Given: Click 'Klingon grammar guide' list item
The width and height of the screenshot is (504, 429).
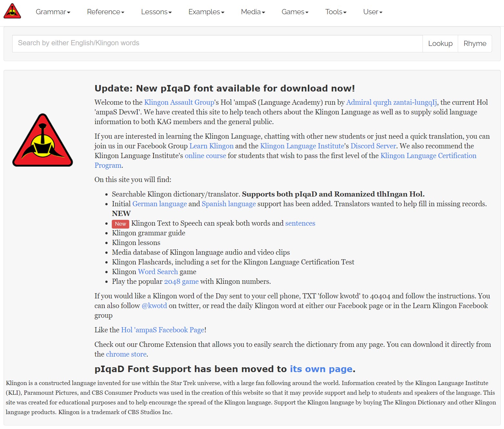Looking at the screenshot, I should pos(149,233).
